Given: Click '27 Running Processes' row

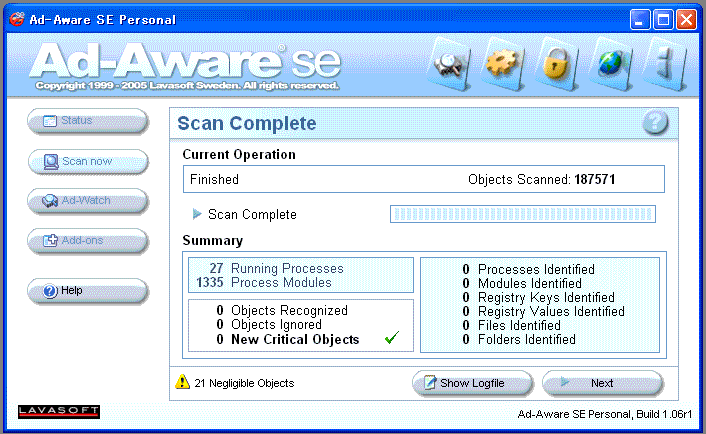Looking at the screenshot, I should pyautogui.click(x=276, y=268).
